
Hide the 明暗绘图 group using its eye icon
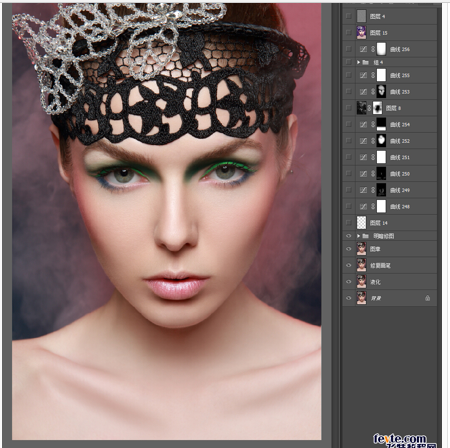pyautogui.click(x=349, y=236)
